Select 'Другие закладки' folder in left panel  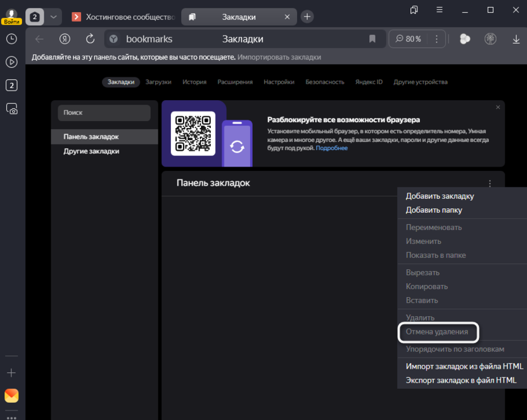(x=91, y=151)
